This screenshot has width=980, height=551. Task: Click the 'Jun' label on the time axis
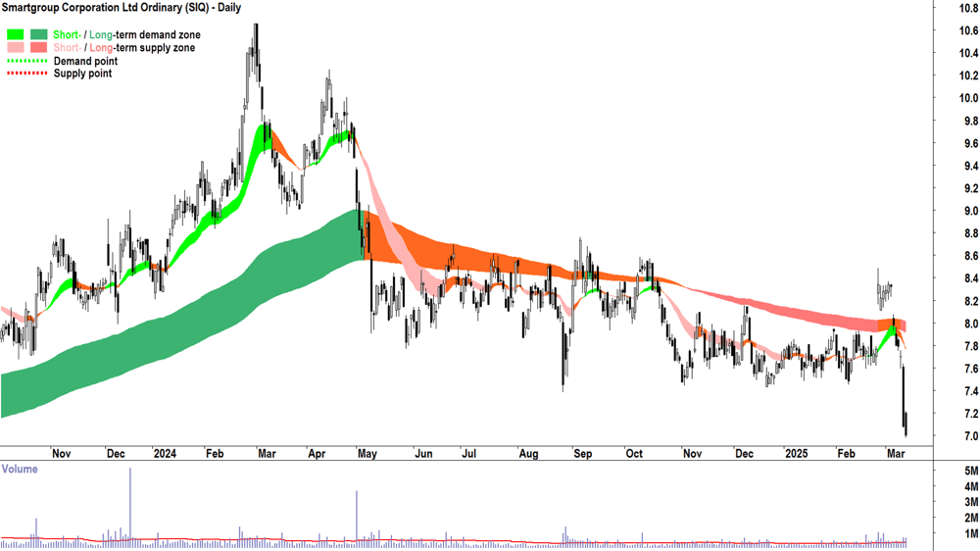pos(423,453)
